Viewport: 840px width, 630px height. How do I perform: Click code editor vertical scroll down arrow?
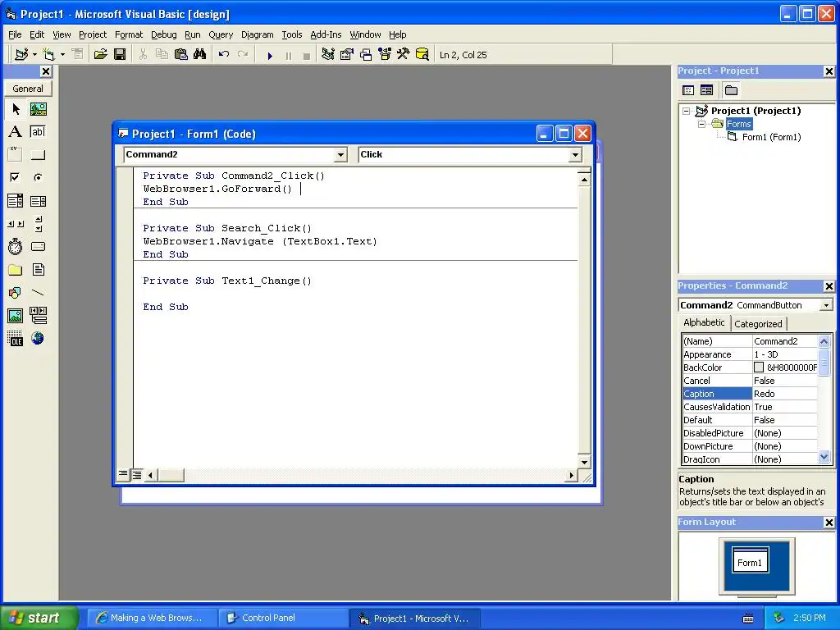pos(584,462)
